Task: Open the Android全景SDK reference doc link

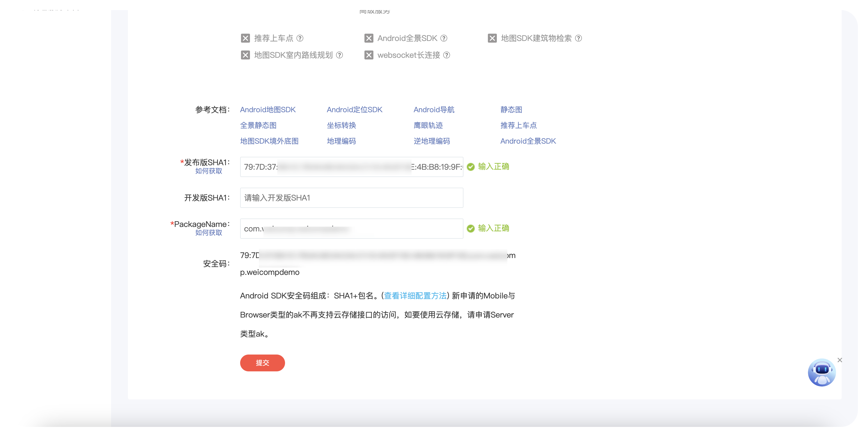Action: (528, 141)
